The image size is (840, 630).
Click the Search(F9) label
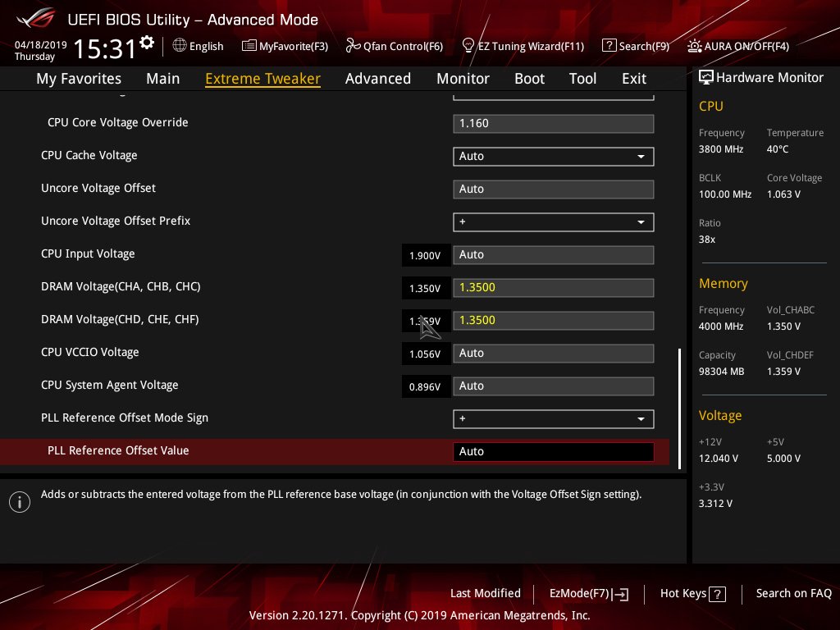[x=645, y=46]
